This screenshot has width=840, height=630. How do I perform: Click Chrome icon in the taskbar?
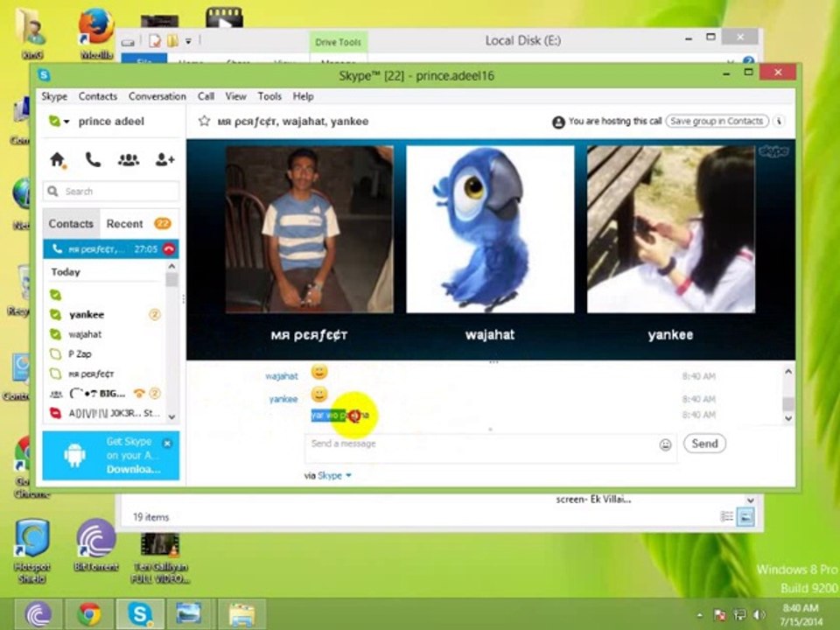[x=89, y=614]
